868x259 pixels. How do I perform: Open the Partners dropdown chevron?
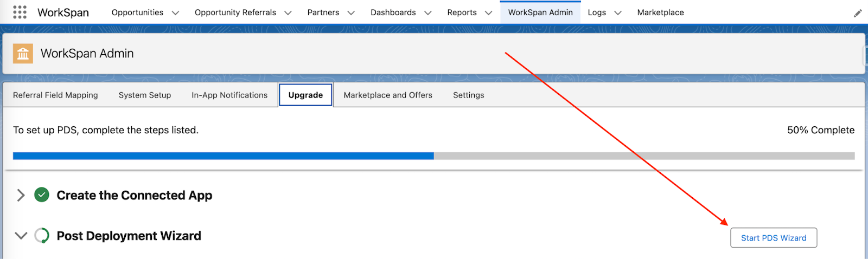351,13
